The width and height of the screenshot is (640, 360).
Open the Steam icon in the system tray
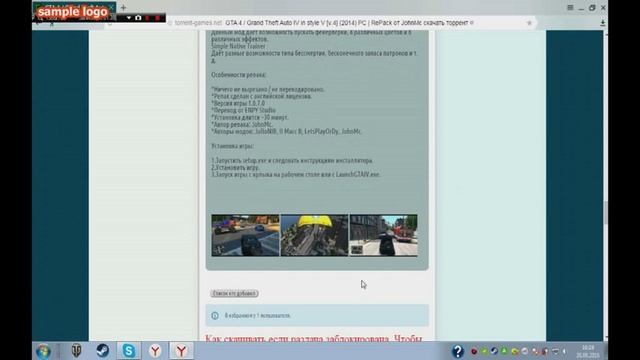[494, 351]
